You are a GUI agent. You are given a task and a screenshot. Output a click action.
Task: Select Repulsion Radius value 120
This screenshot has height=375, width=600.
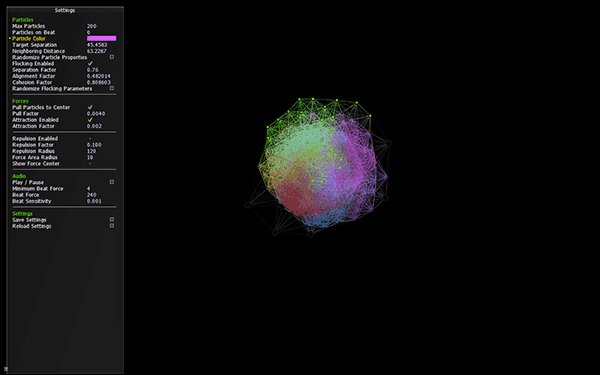pos(91,151)
